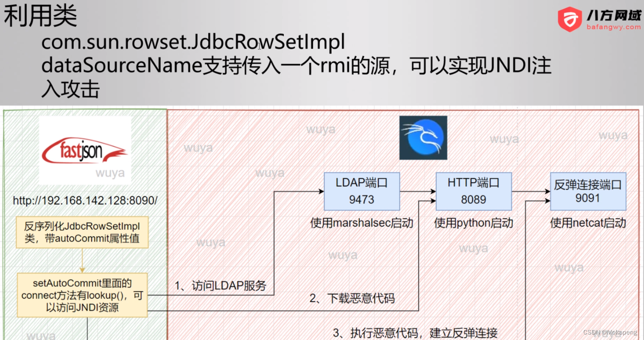Screen dimensions: 644x340
Task: Click the fastjson logo image
Action: [x=85, y=150]
